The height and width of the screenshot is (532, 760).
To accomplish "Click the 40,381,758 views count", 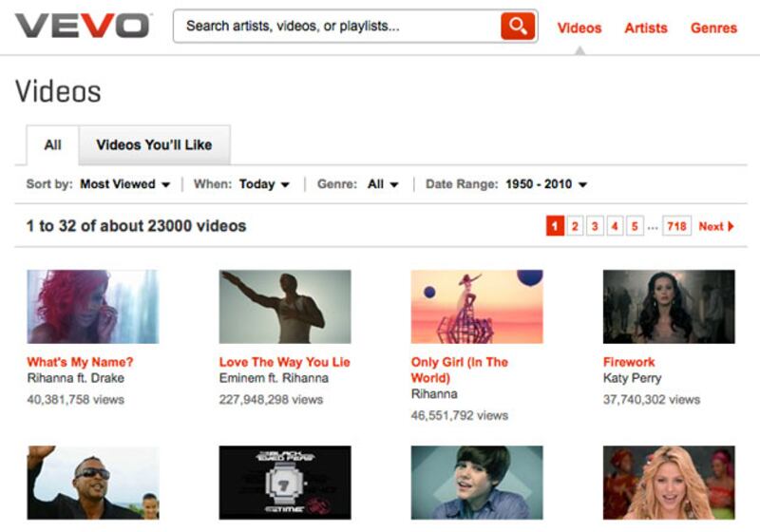I will (76, 400).
